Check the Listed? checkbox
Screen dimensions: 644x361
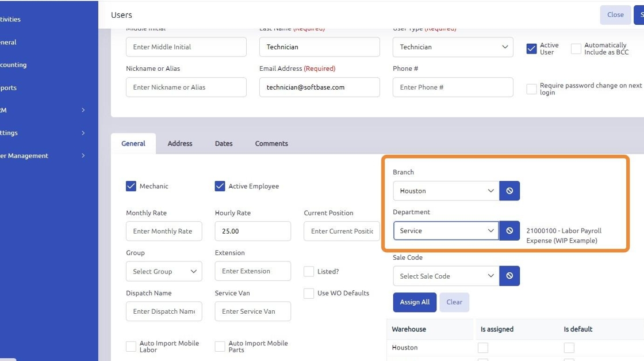coord(309,271)
